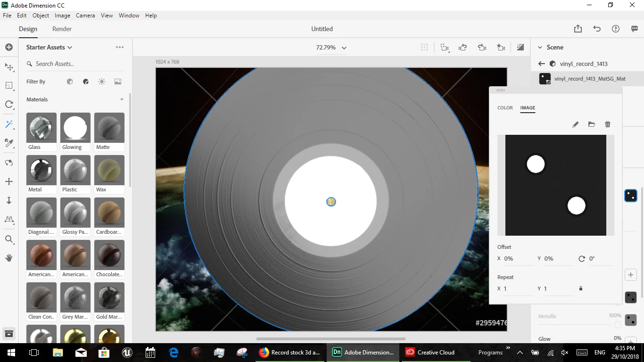
Task: Open the Windows Start menu
Action: (11, 352)
